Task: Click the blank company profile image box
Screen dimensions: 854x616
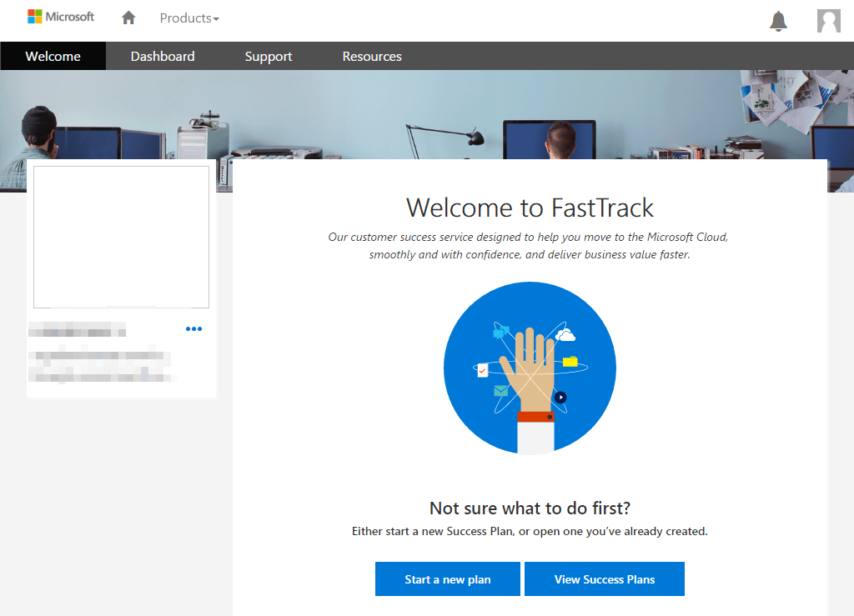Action: pos(122,238)
